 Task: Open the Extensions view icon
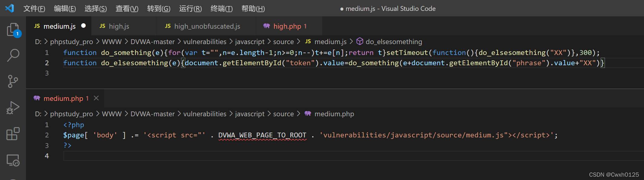(13, 133)
